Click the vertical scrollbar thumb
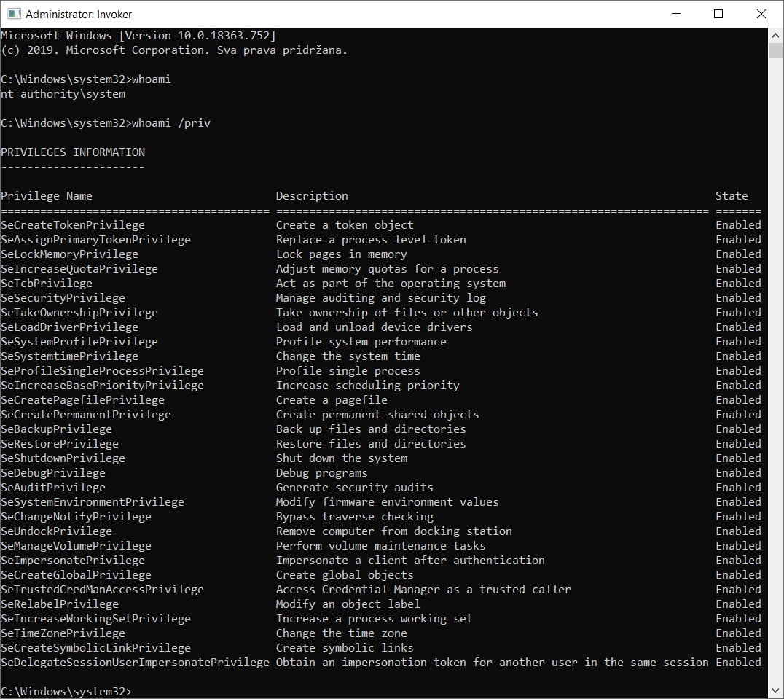Image resolution: width=784 pixels, height=699 pixels. coord(775,50)
